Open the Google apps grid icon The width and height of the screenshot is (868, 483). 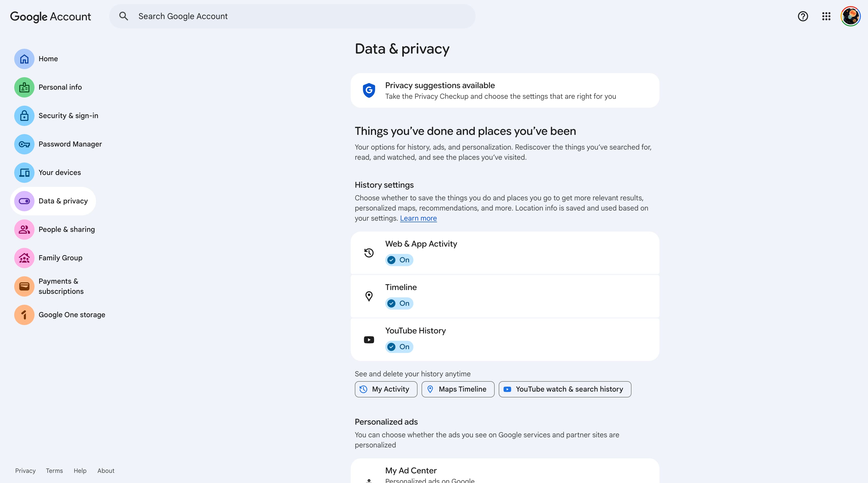pos(826,16)
